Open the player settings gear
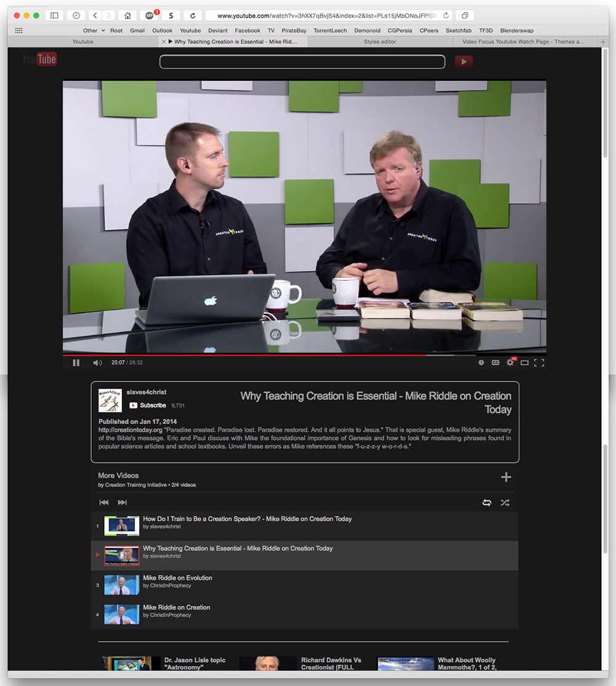This screenshot has height=686, width=616. pyautogui.click(x=510, y=362)
